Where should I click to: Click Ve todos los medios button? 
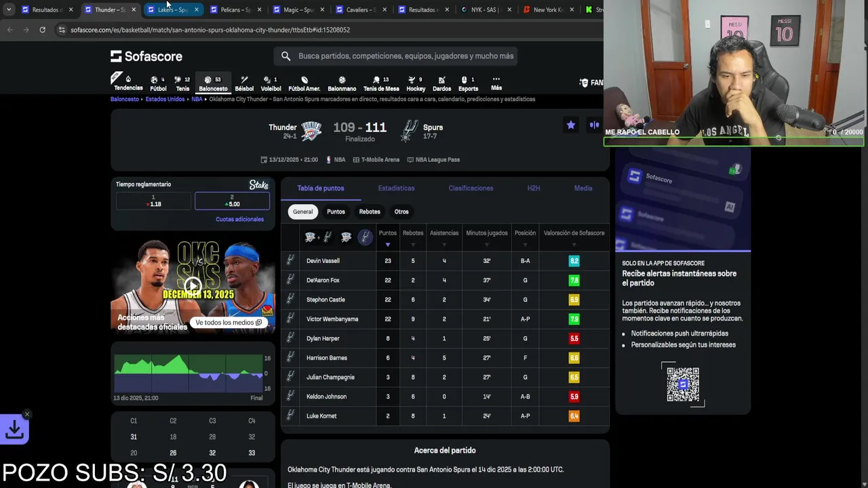coord(229,323)
